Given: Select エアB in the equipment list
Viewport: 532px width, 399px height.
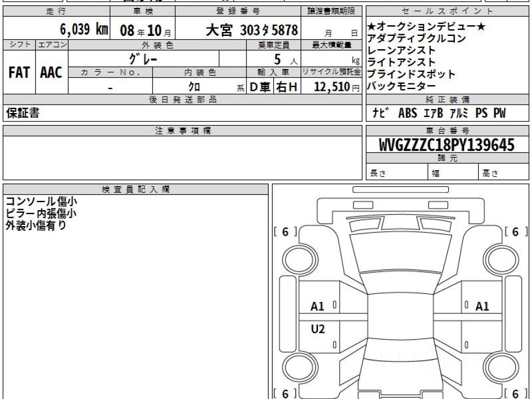Looking at the screenshot, I should pyautogui.click(x=433, y=113).
